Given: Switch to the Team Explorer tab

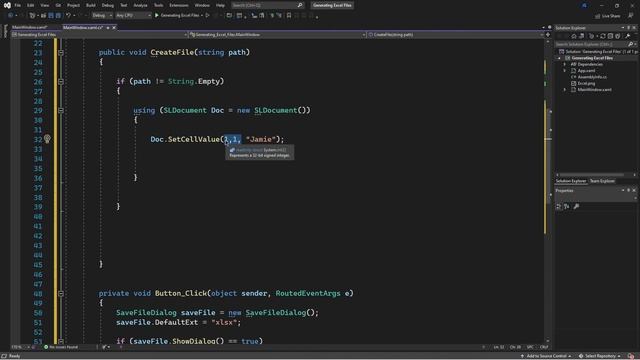Looking at the screenshot, I should 602,181.
